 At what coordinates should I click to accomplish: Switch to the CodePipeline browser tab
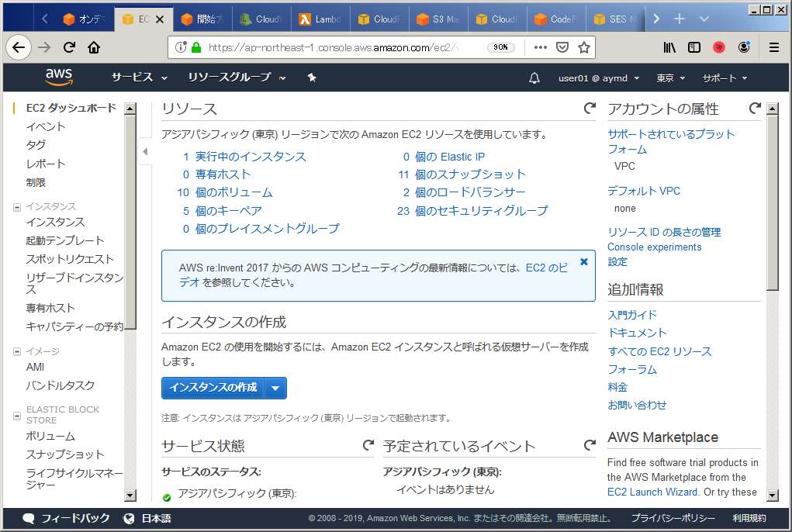556,19
